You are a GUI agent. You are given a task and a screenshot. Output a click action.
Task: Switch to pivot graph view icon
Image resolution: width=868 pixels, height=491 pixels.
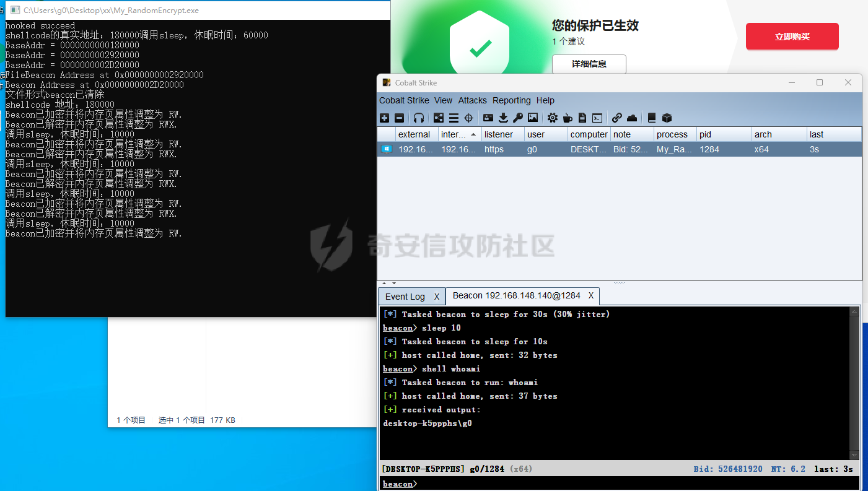coord(439,118)
